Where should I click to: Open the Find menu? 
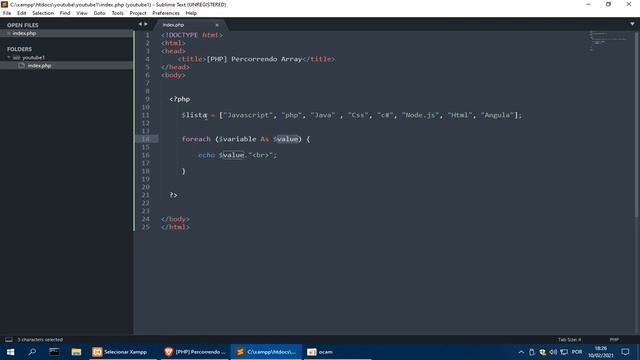point(65,13)
